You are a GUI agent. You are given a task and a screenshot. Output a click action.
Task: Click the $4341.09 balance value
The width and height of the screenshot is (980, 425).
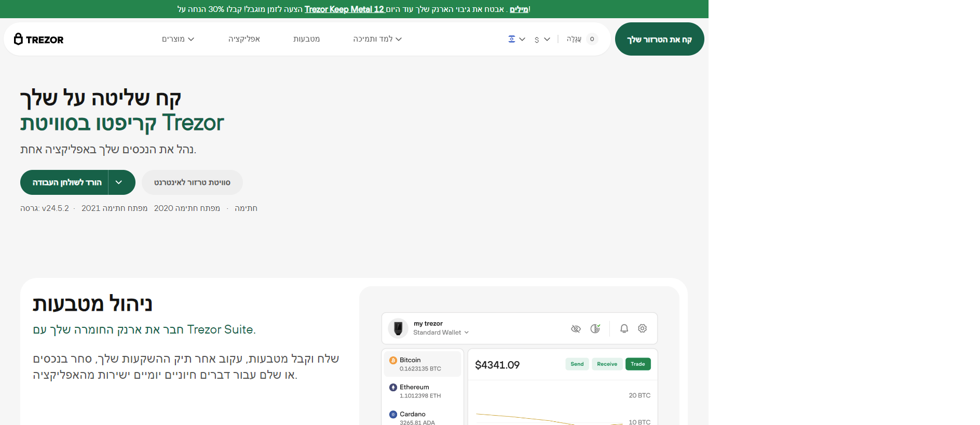(497, 365)
